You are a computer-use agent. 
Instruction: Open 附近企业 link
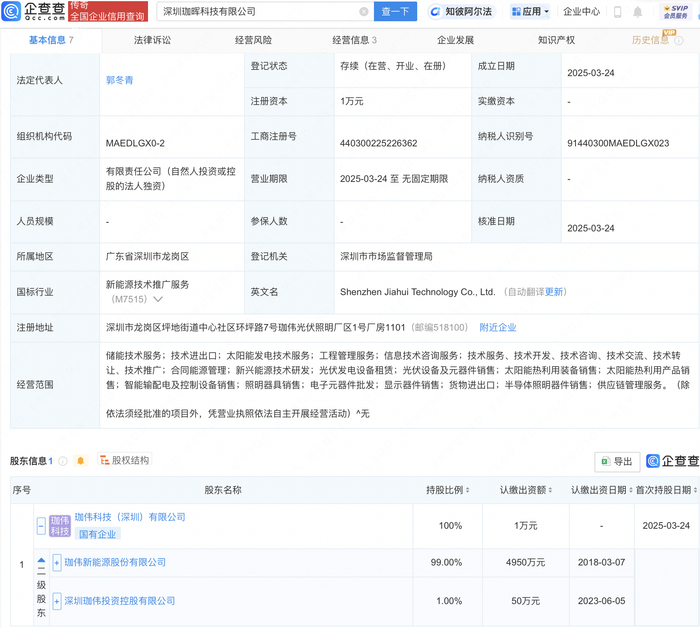[x=498, y=328]
